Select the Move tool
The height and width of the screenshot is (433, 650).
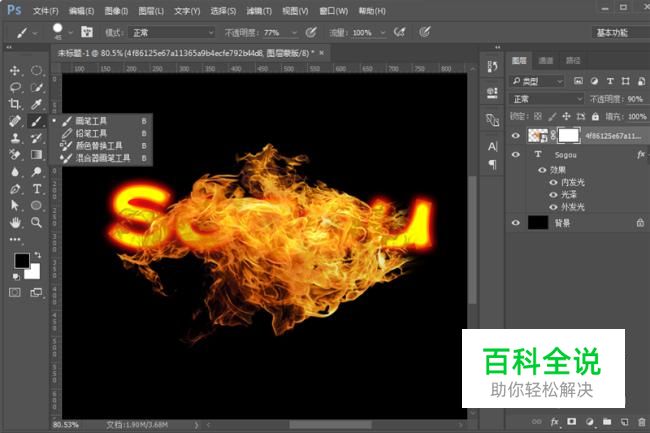(x=15, y=70)
